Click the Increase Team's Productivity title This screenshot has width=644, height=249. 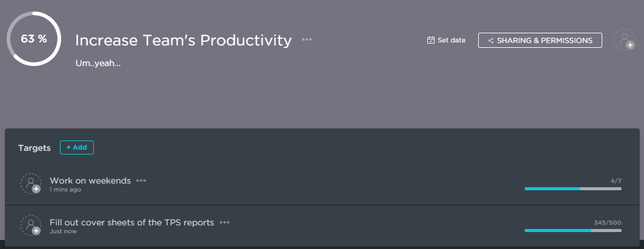pyautogui.click(x=183, y=41)
